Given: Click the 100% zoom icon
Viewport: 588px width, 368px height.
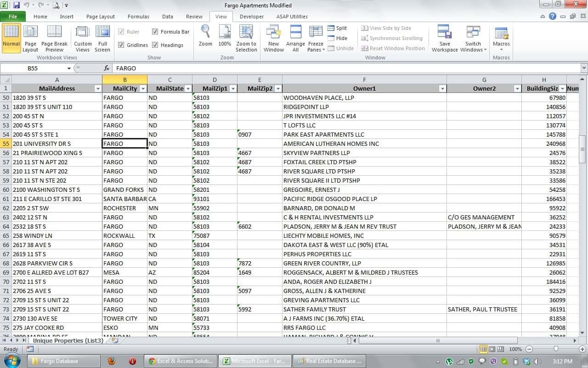Looking at the screenshot, I should click(x=225, y=37).
